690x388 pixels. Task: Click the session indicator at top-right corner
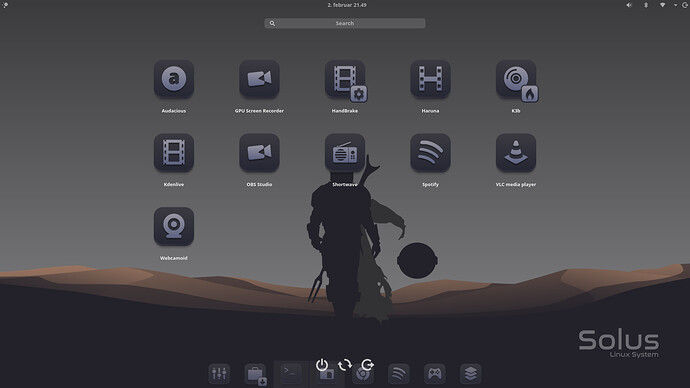tap(686, 5)
